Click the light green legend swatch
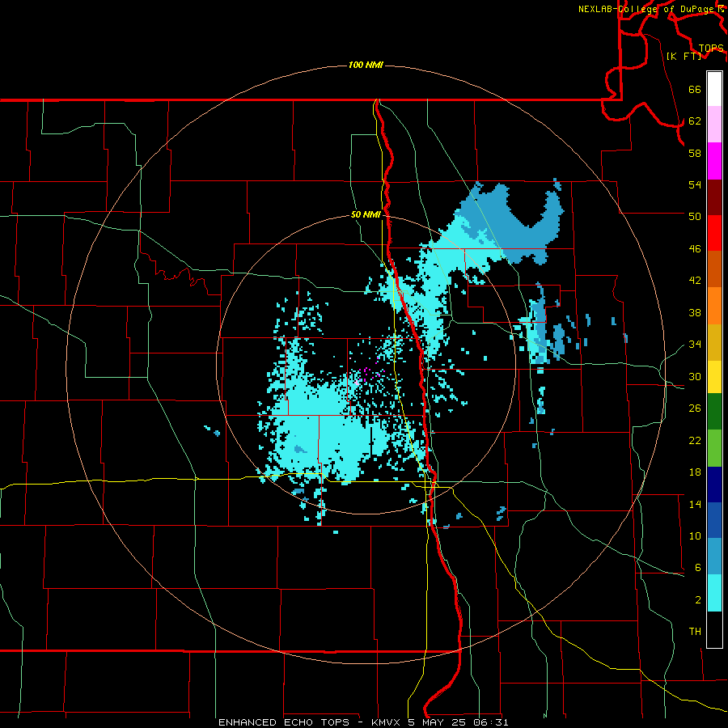Image resolution: width=728 pixels, height=728 pixels. pyautogui.click(x=714, y=448)
